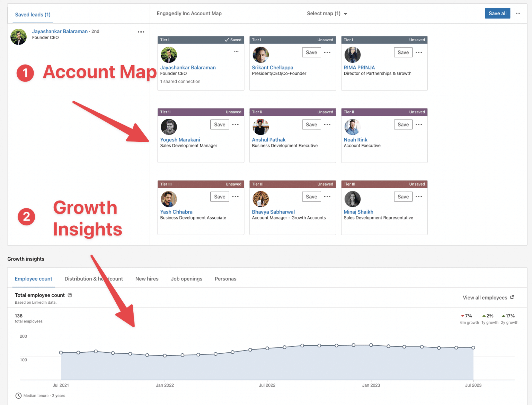Click Anshul Pathak's profile photo
This screenshot has width=532, height=405.
[x=260, y=127]
